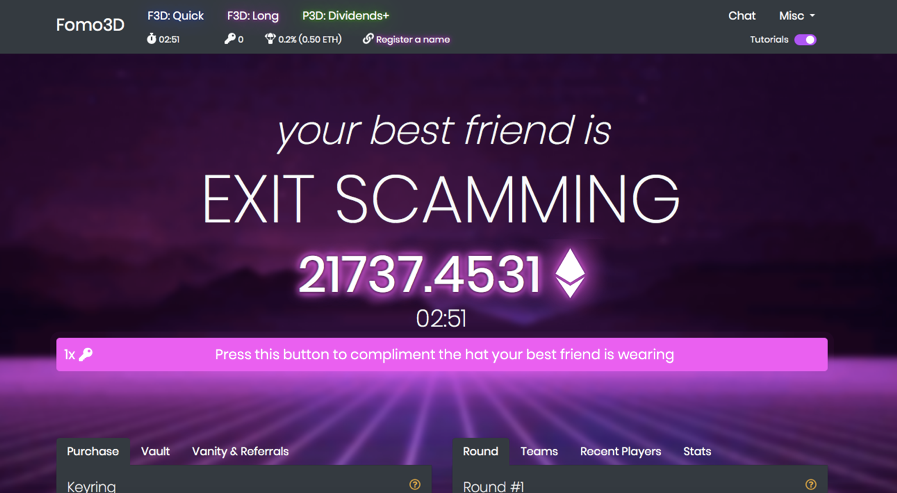Click the airdrop parachute icon showing 0.2%
The image size is (897, 493).
[270, 39]
